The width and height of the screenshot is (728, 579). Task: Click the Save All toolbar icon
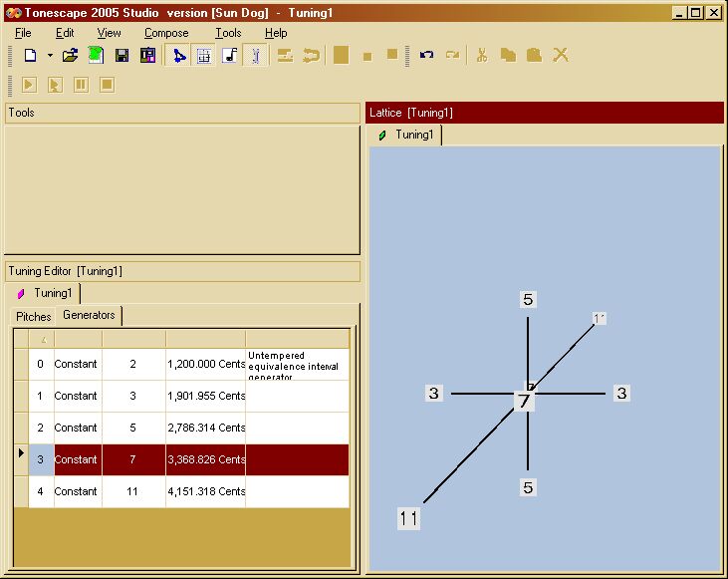pos(147,56)
